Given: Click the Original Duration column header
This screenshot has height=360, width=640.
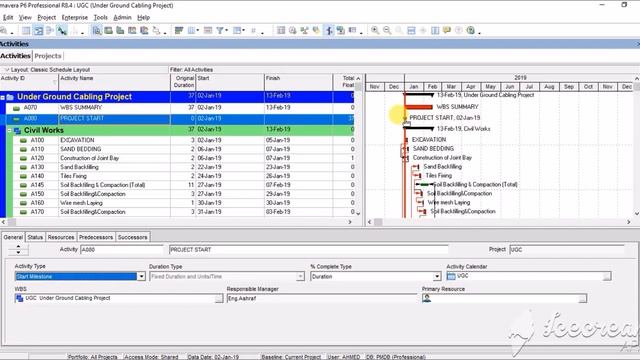Looking at the screenshot, I should [x=183, y=82].
